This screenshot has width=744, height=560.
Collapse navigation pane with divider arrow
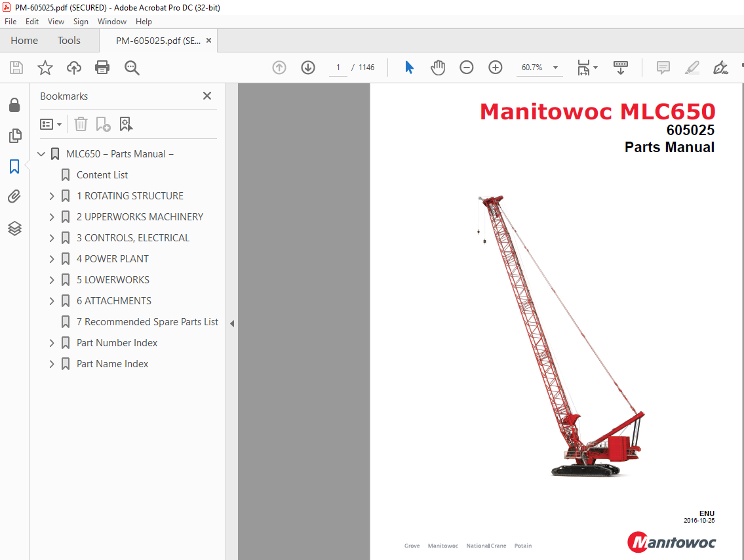point(232,324)
